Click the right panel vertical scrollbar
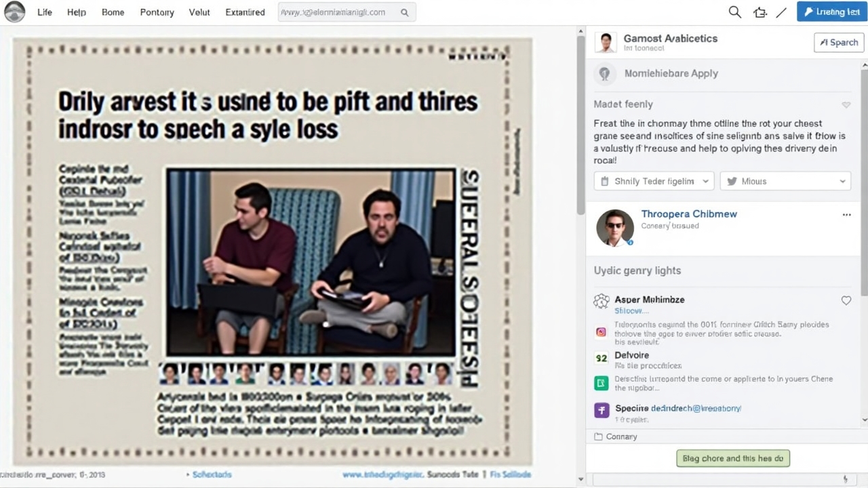Viewport: 868px width, 488px height. [x=863, y=224]
